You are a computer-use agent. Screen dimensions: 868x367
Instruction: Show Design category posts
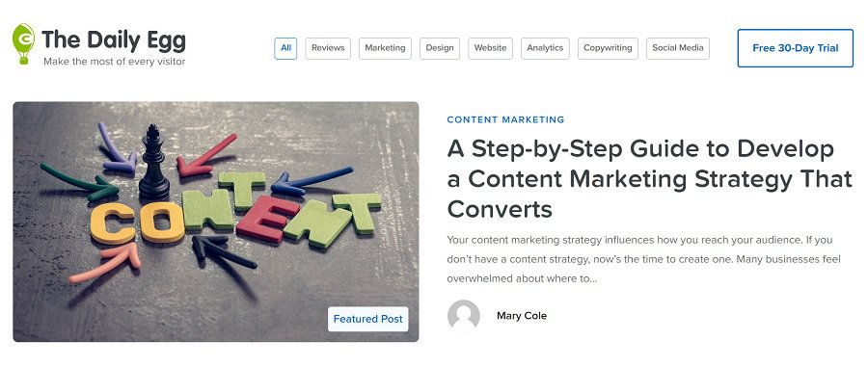440,48
